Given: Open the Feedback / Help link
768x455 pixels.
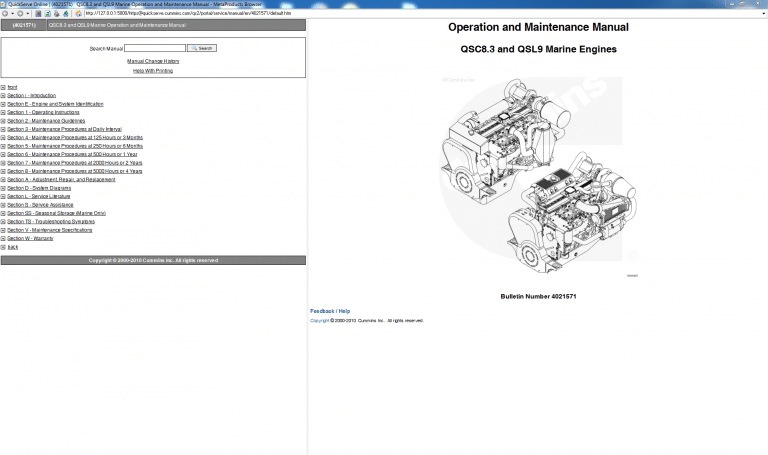Looking at the screenshot, I should pos(330,311).
